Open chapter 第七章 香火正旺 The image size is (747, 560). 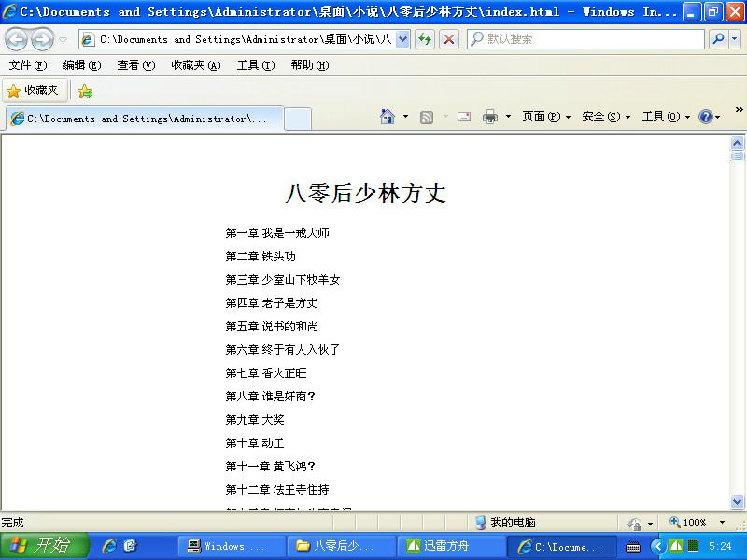(266, 372)
